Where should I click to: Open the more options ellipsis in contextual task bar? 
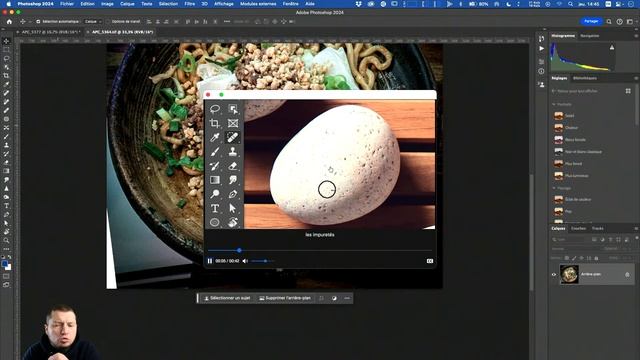(347, 298)
